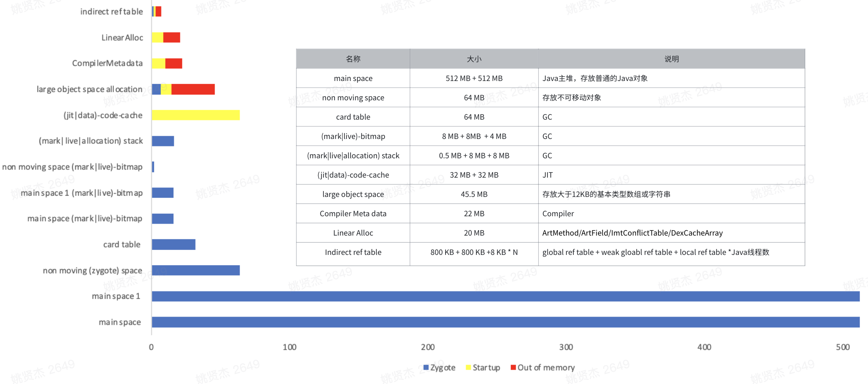Select the blue (mark|live|allocation) stack bar

(x=163, y=141)
